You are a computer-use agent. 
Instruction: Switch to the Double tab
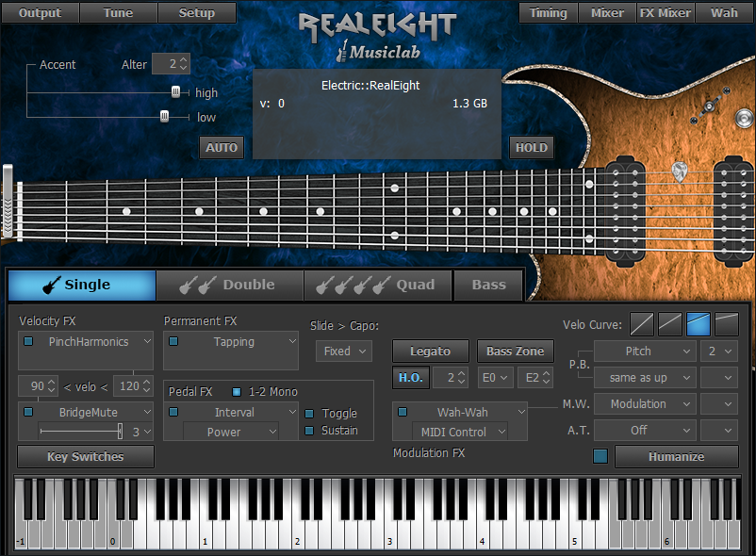point(229,285)
